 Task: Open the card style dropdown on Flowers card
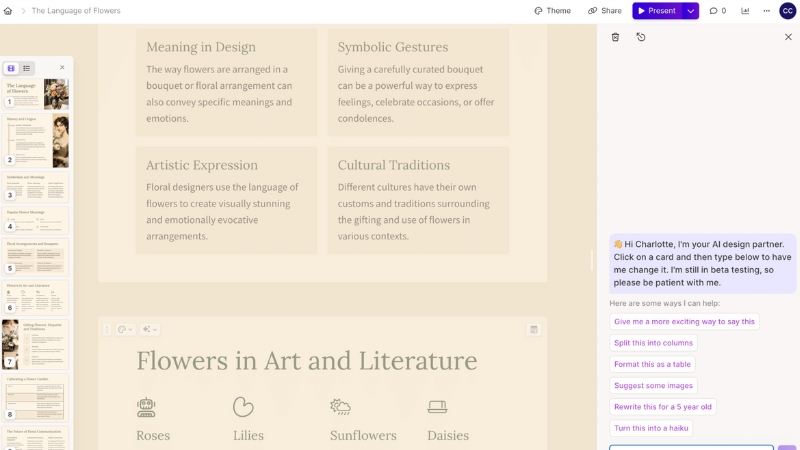tap(124, 329)
